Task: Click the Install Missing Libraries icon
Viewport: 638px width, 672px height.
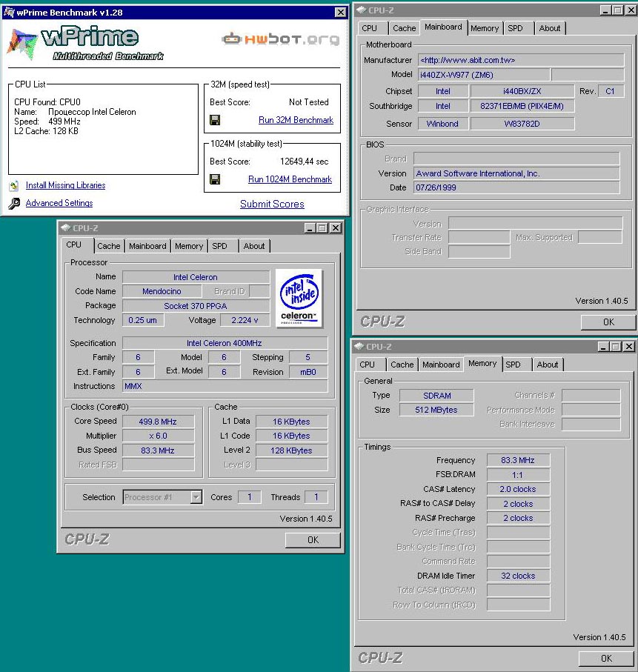Action: [x=14, y=185]
